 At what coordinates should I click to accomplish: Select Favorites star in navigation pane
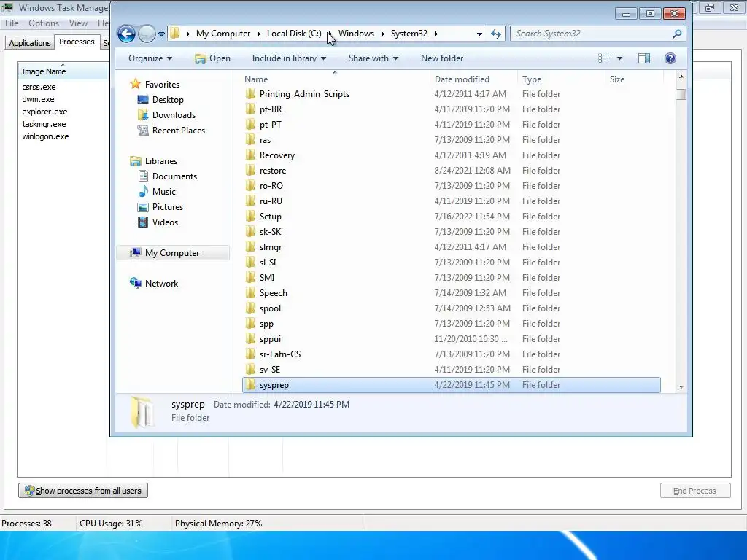(x=135, y=84)
